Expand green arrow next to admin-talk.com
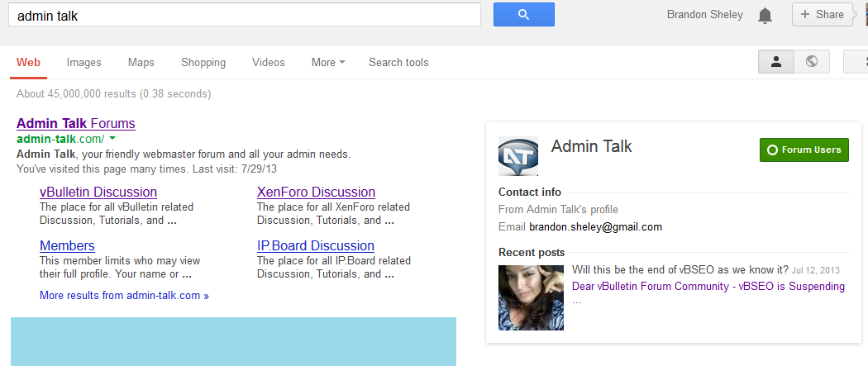868x366 pixels. pos(112,138)
